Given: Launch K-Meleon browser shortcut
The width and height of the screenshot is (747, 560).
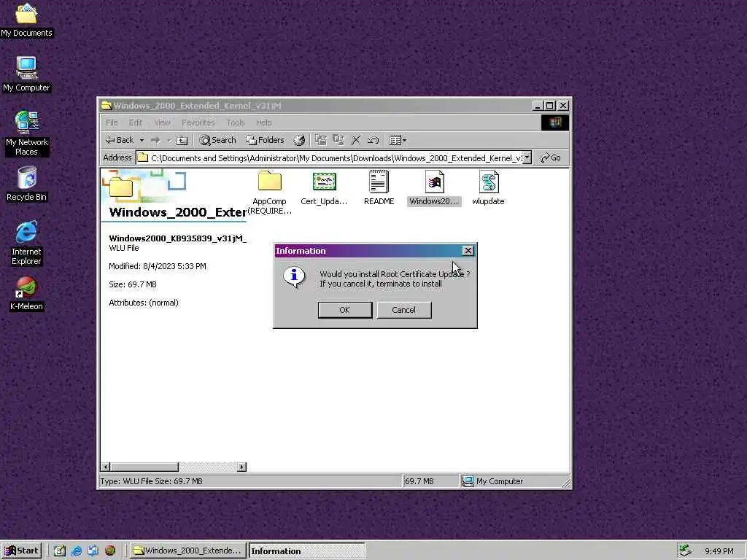Looking at the screenshot, I should [x=26, y=293].
